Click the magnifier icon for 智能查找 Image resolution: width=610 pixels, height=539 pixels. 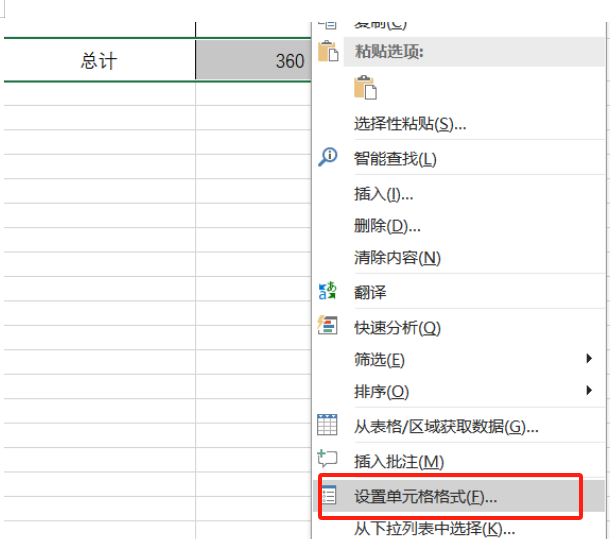328,157
